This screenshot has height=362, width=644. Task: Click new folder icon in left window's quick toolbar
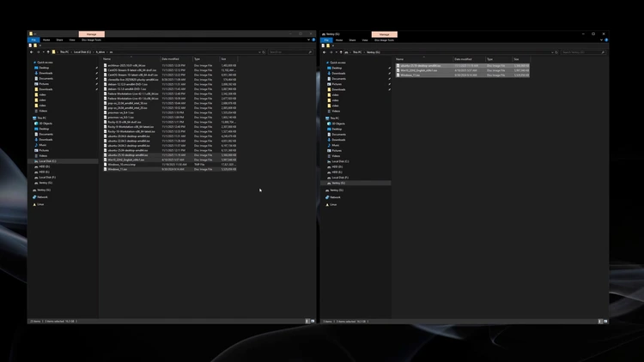pos(35,45)
